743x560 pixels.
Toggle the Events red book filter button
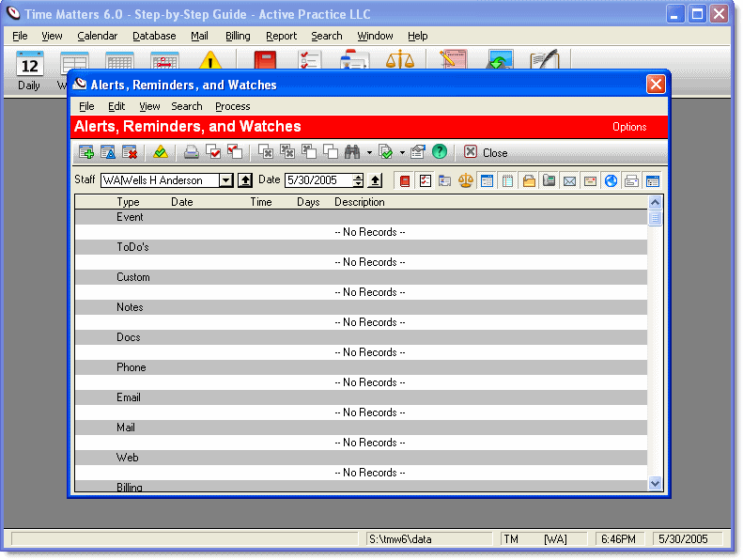point(405,180)
